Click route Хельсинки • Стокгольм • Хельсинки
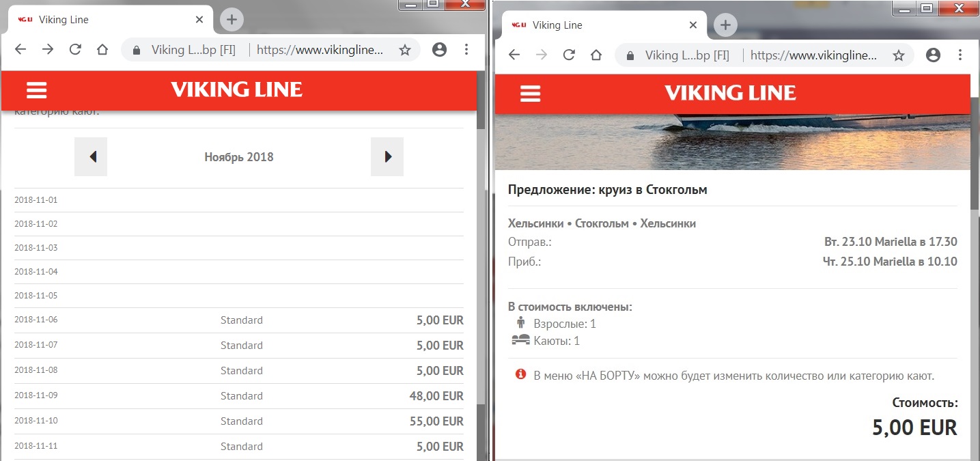 [x=602, y=223]
